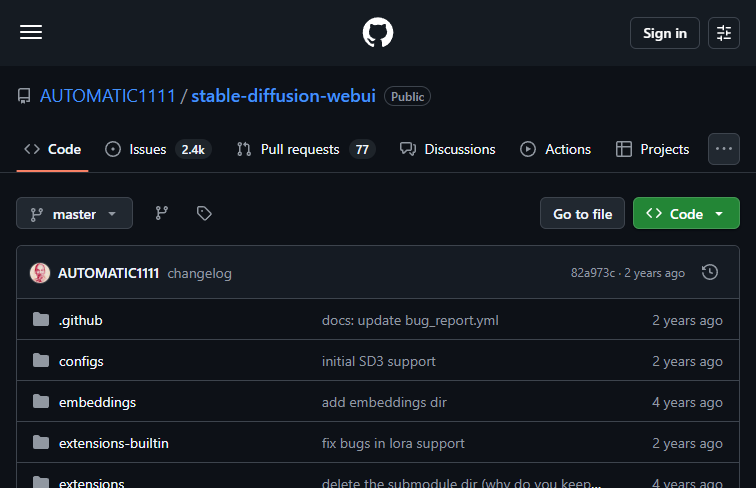The width and height of the screenshot is (756, 488).
Task: Open the extensions-builtin folder
Action: point(114,443)
